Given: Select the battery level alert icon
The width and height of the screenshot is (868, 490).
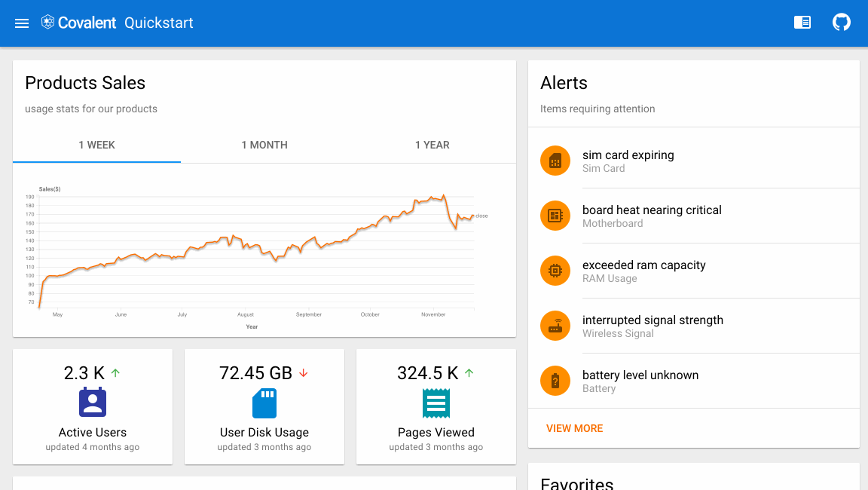Looking at the screenshot, I should pyautogui.click(x=555, y=381).
